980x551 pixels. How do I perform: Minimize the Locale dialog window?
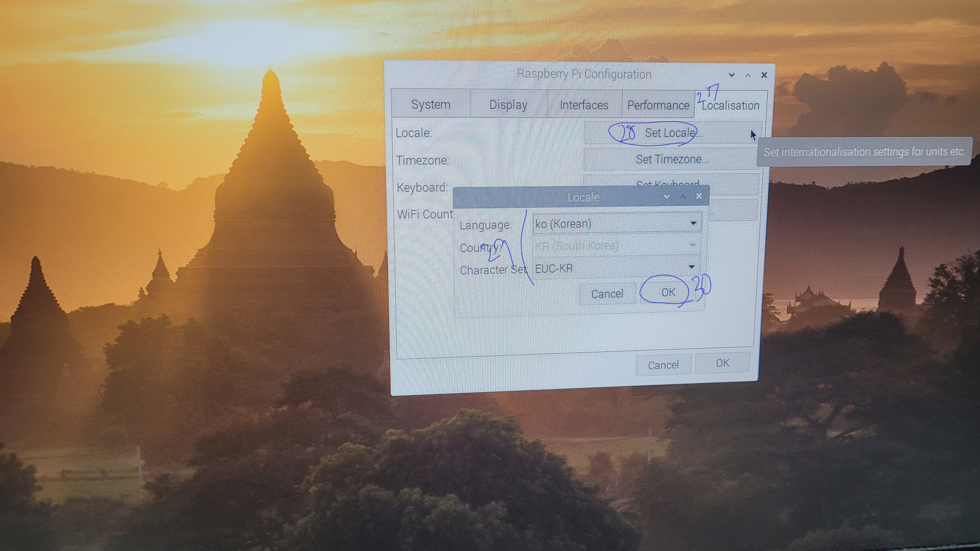click(x=666, y=197)
